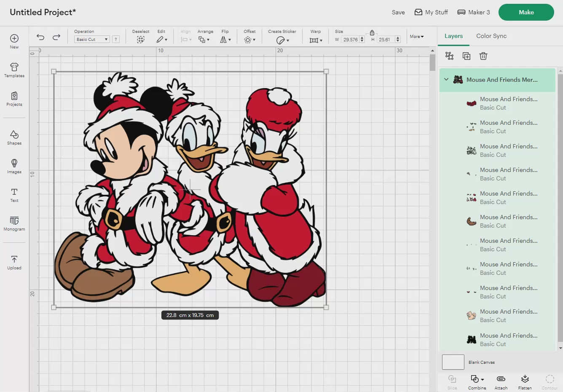
Task: Open the Monogram tool
Action: [x=14, y=223]
